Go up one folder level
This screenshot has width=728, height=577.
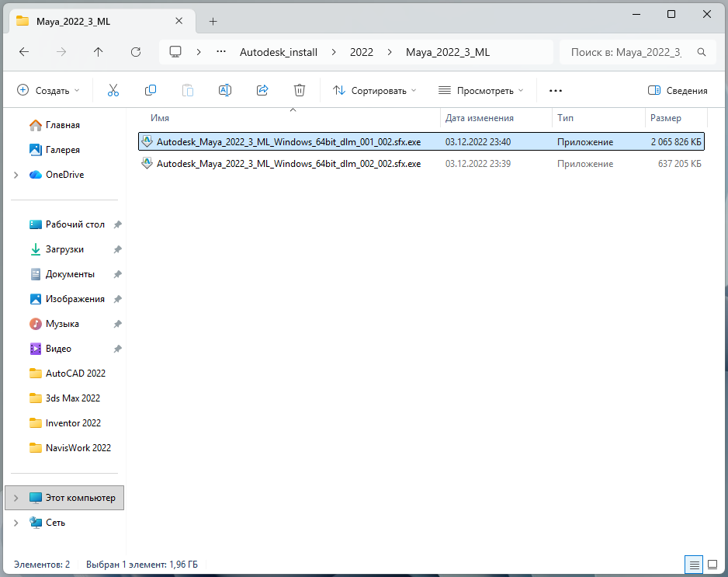pos(98,52)
